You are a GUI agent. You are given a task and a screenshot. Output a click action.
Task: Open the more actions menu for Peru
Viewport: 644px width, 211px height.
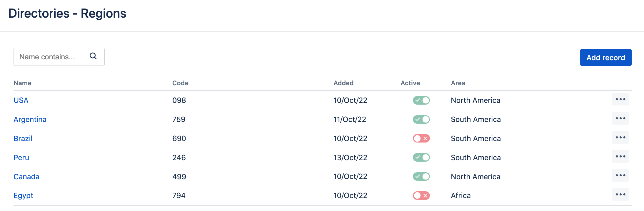click(x=620, y=157)
